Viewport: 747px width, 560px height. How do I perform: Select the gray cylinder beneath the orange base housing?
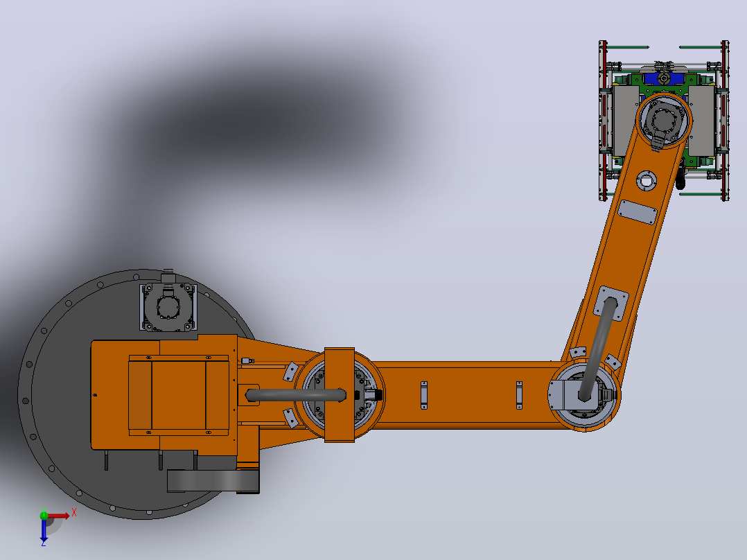tap(213, 480)
